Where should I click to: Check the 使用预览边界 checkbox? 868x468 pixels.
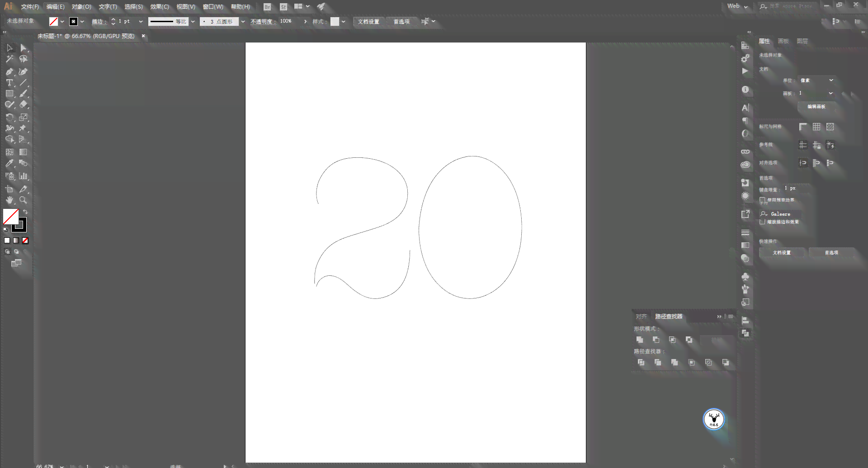pyautogui.click(x=763, y=200)
